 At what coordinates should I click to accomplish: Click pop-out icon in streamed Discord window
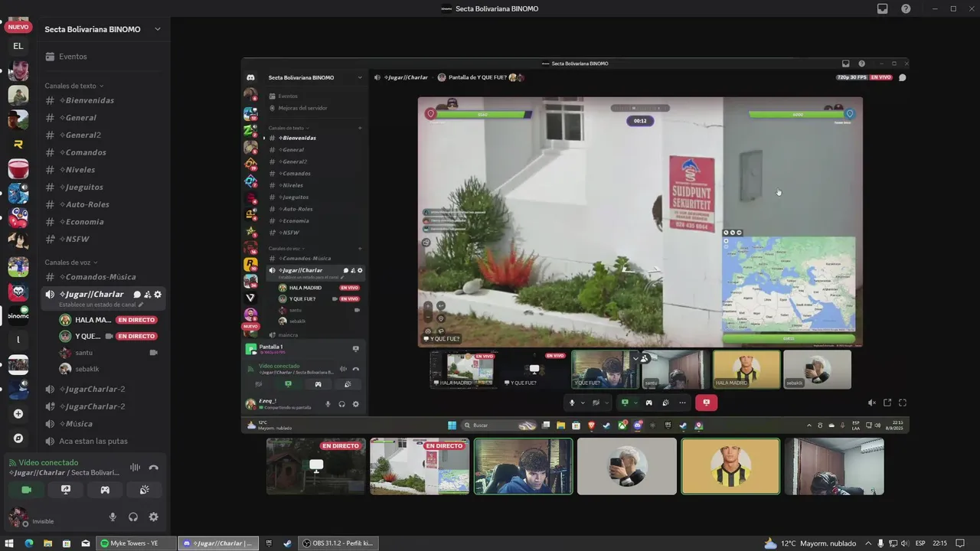[887, 403]
